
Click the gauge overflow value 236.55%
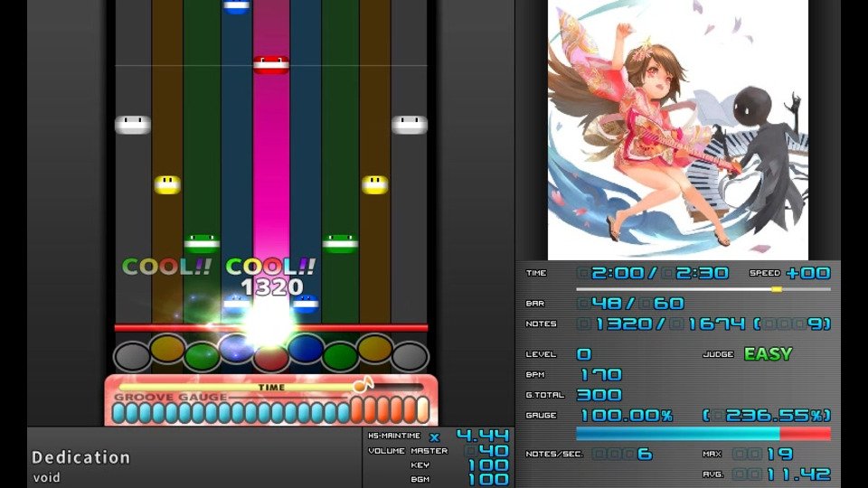click(x=768, y=415)
